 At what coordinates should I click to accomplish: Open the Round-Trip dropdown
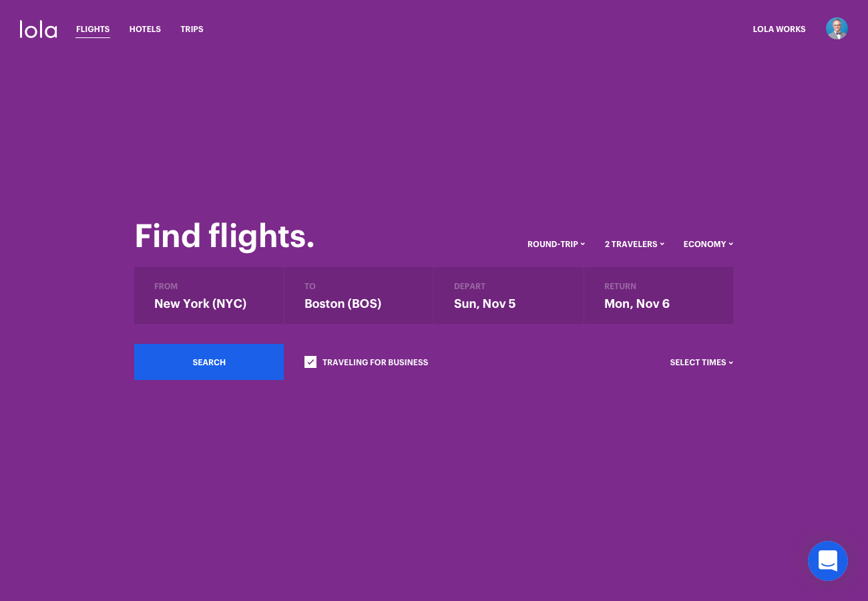click(556, 244)
